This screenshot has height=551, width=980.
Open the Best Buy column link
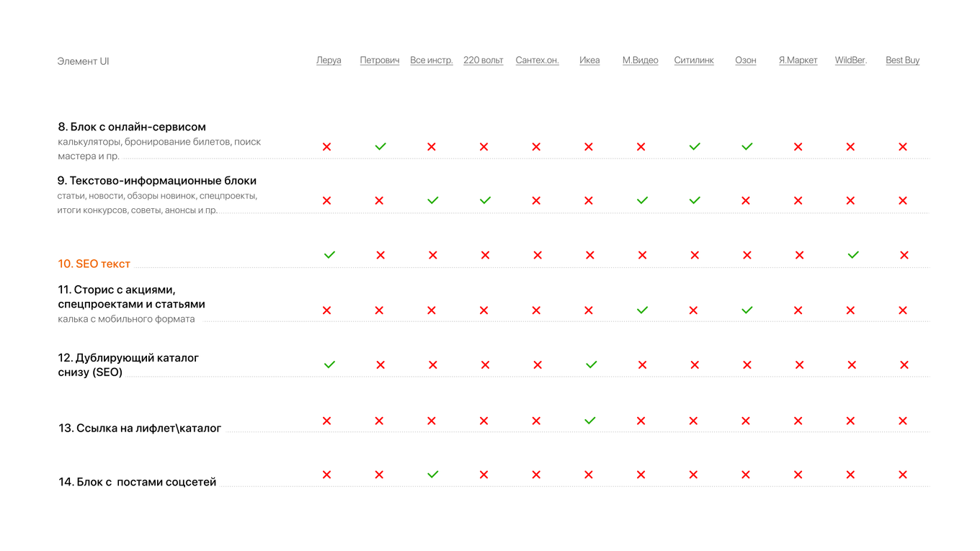[902, 61]
